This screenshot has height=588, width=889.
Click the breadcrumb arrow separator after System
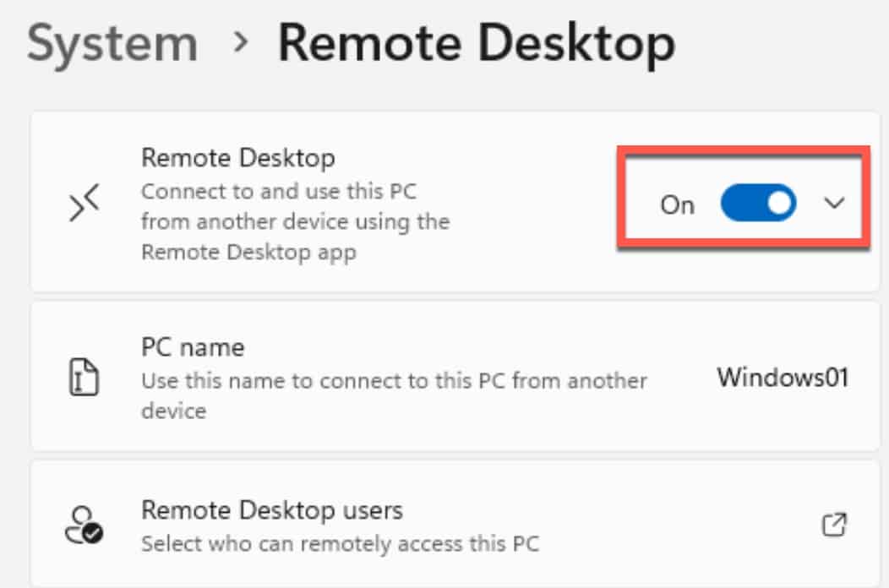click(x=240, y=42)
